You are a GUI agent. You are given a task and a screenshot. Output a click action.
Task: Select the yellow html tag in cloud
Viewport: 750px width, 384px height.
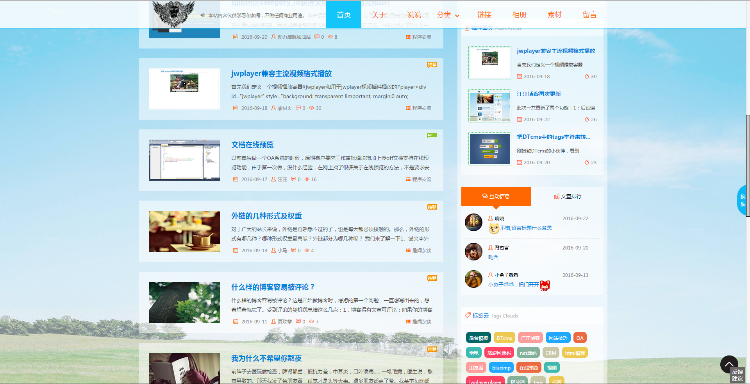click(x=574, y=352)
